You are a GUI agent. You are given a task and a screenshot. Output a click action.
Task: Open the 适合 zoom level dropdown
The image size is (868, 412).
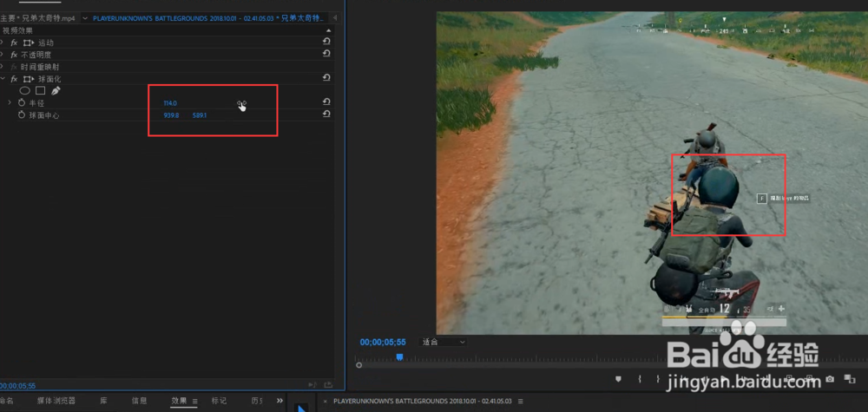[x=444, y=343]
